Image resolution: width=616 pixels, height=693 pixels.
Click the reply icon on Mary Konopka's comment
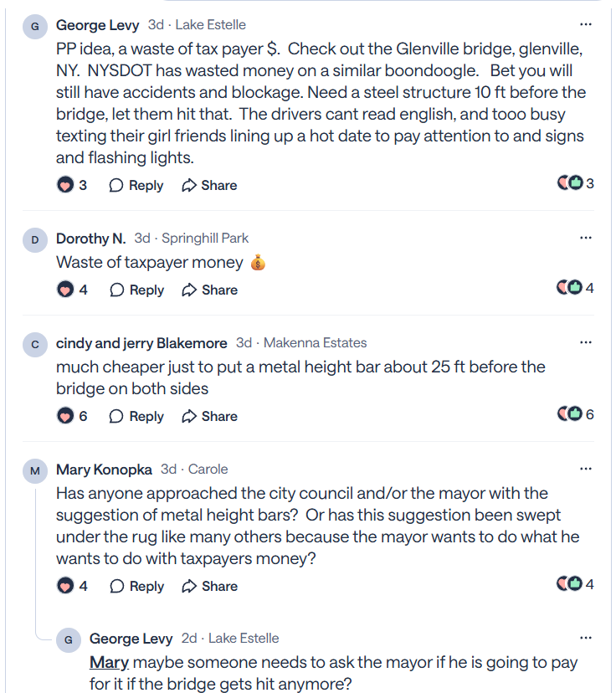coord(117,586)
